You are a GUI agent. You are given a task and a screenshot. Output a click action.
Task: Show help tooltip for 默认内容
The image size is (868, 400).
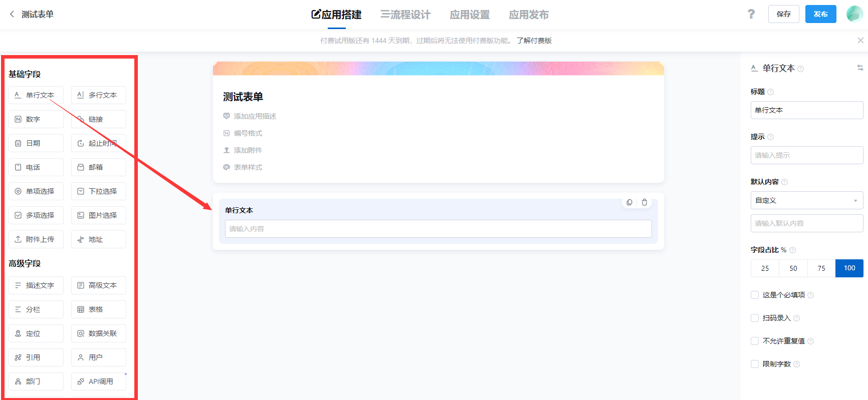click(x=784, y=182)
